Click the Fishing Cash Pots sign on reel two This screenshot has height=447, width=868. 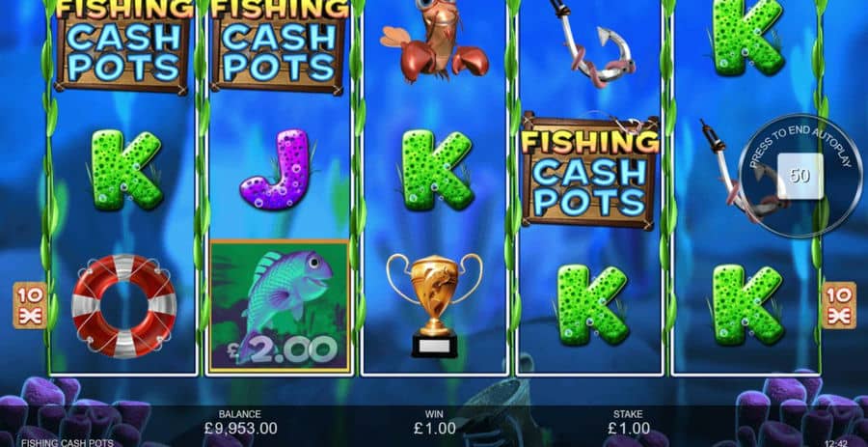279,45
